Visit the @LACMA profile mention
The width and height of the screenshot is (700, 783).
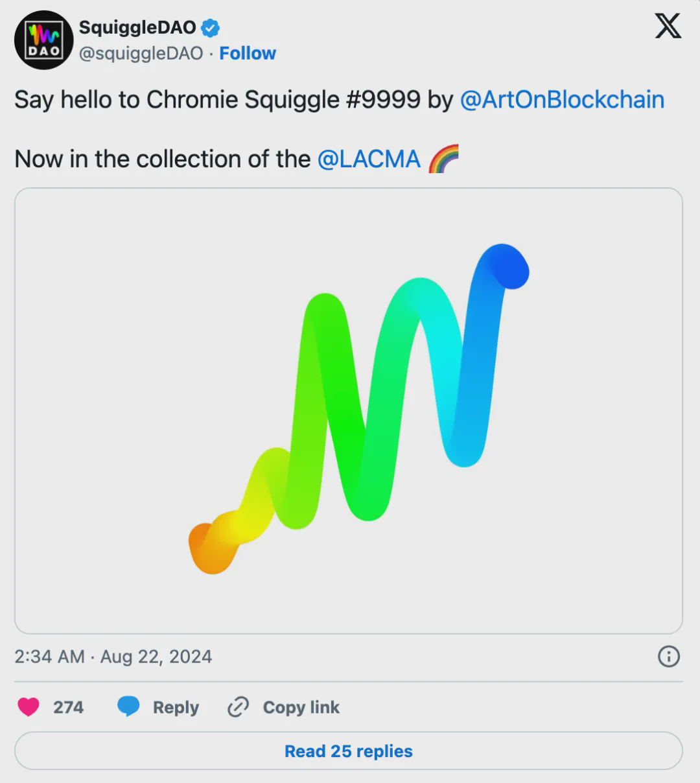(x=369, y=159)
